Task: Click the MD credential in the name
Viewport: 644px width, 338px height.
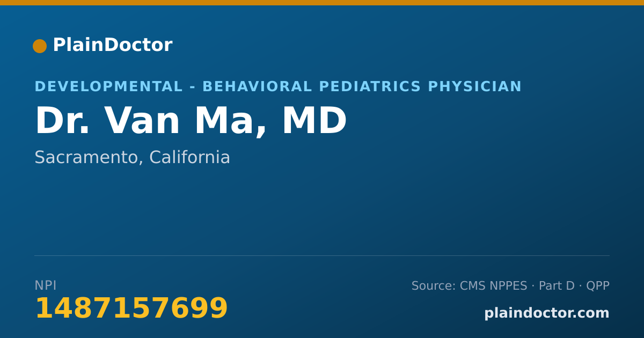Action: click(x=314, y=122)
